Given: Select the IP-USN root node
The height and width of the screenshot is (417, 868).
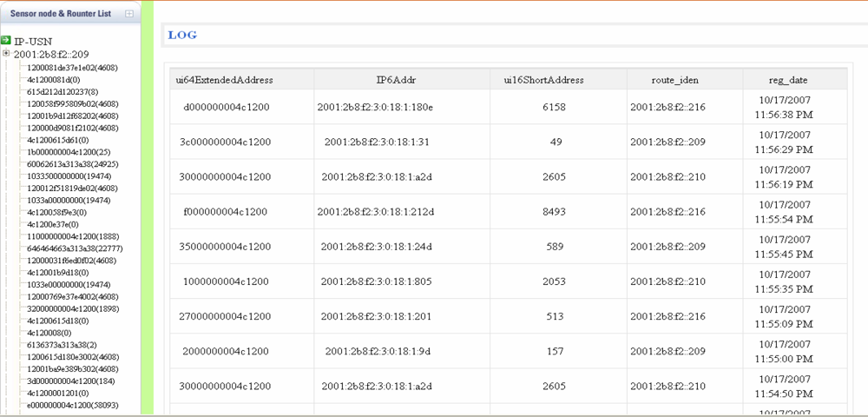Looking at the screenshot, I should (x=33, y=41).
